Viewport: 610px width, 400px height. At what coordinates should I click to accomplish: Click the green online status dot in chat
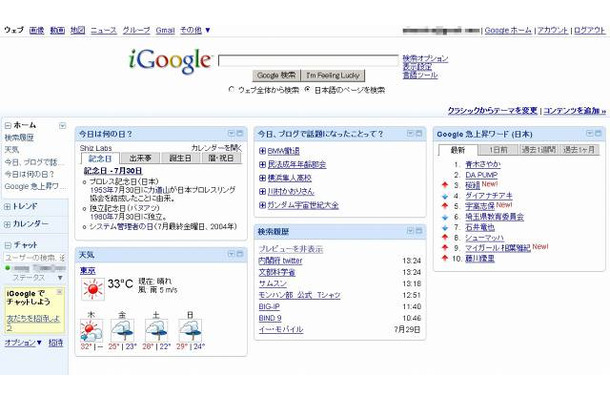[x=7, y=268]
